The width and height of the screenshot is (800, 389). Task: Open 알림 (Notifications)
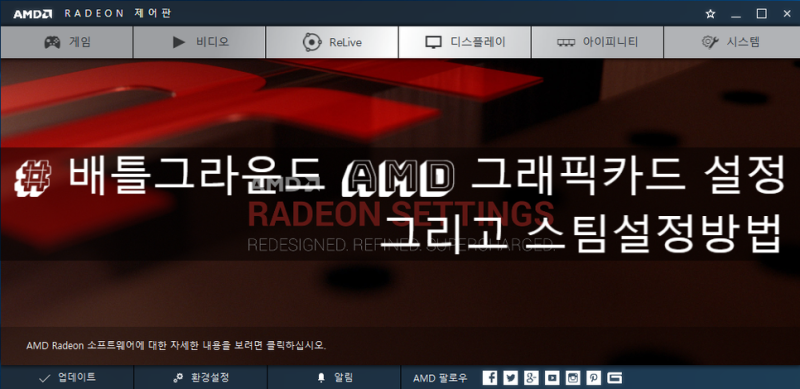pyautogui.click(x=334, y=378)
